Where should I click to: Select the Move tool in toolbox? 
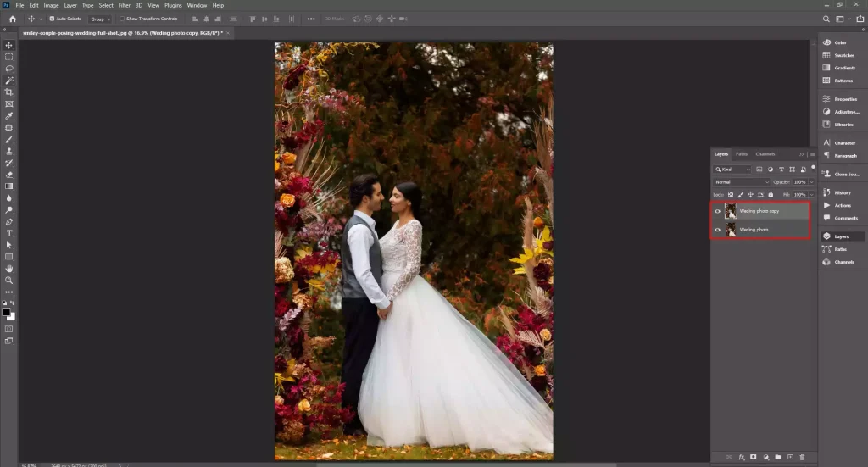coord(8,46)
